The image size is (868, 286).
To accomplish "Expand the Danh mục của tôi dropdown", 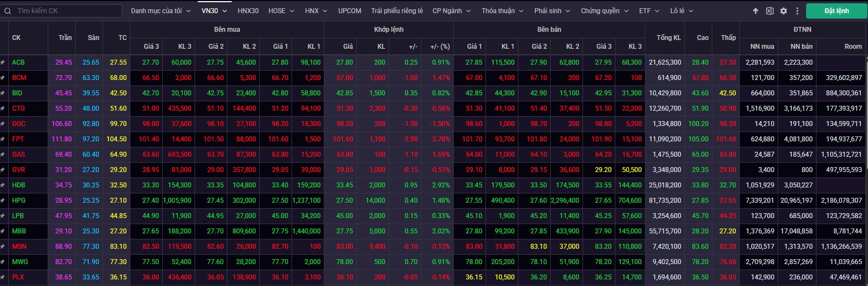I will [161, 11].
